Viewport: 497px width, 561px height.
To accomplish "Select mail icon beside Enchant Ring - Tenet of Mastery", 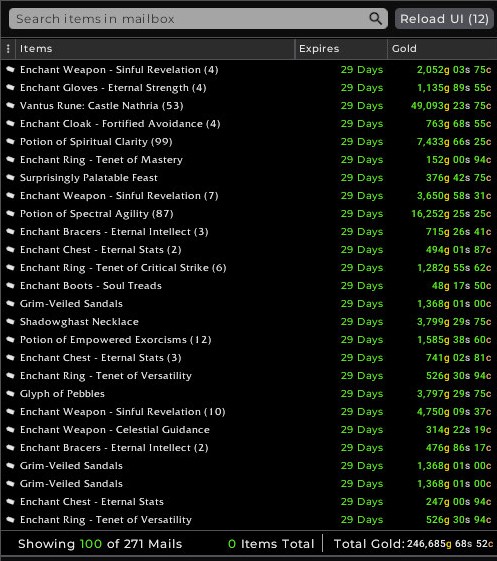I will [10, 160].
